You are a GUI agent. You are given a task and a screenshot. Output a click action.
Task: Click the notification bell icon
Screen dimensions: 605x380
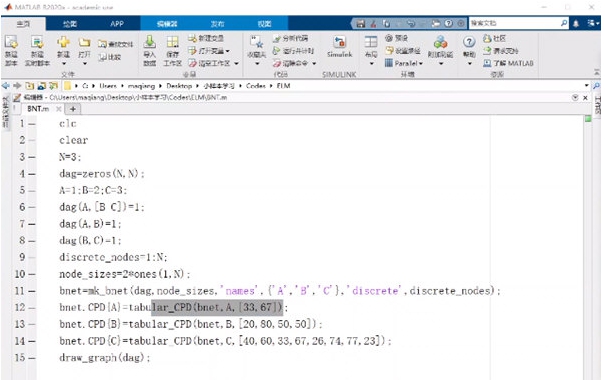(x=576, y=24)
